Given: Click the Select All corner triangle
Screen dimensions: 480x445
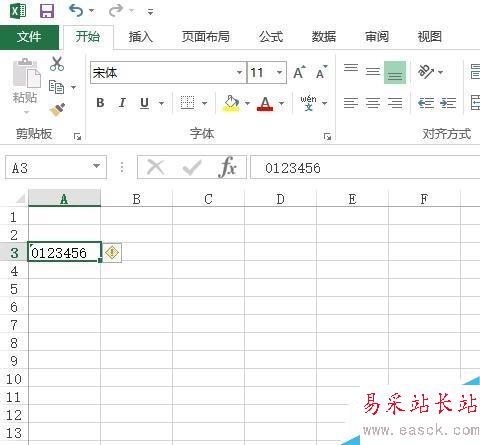Looking at the screenshot, I should pyautogui.click(x=20, y=198).
